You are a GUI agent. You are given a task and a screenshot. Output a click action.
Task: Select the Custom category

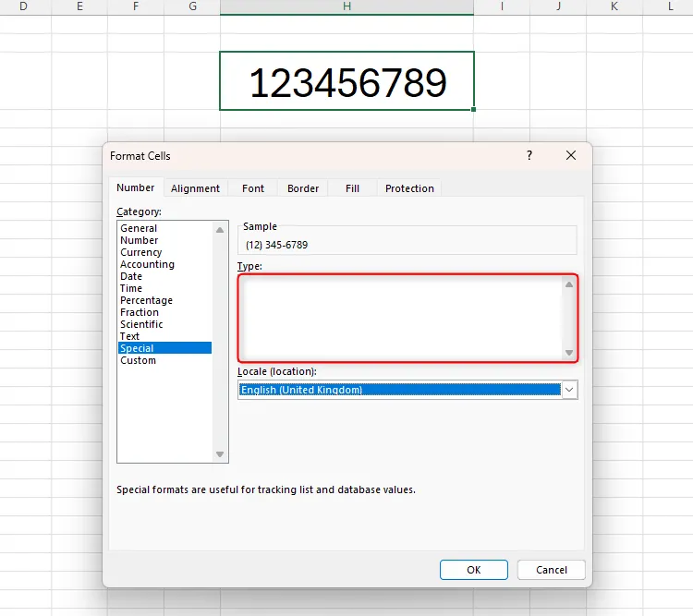139,360
